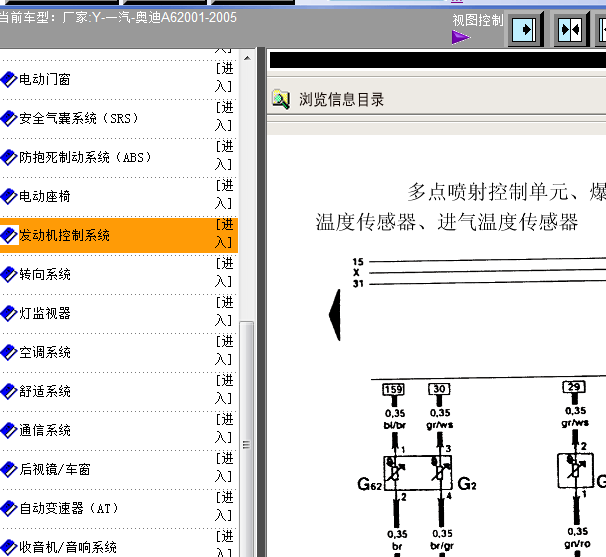Click [进入] link for 电动门窗
The width and height of the screenshot is (606, 557).
click(224, 78)
